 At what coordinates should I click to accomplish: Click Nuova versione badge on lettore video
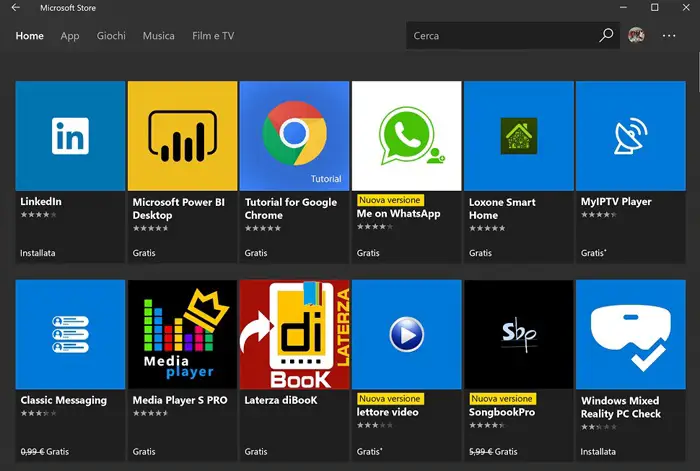(x=390, y=399)
